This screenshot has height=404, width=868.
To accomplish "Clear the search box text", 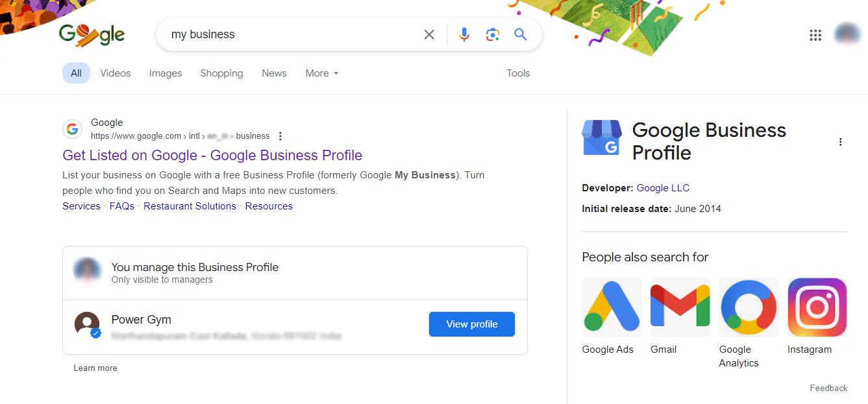I will (429, 34).
